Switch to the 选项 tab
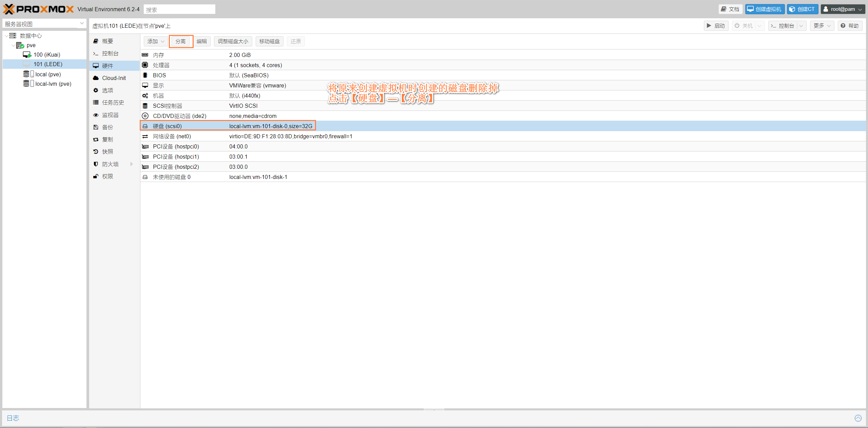Image resolution: width=868 pixels, height=428 pixels. point(107,90)
